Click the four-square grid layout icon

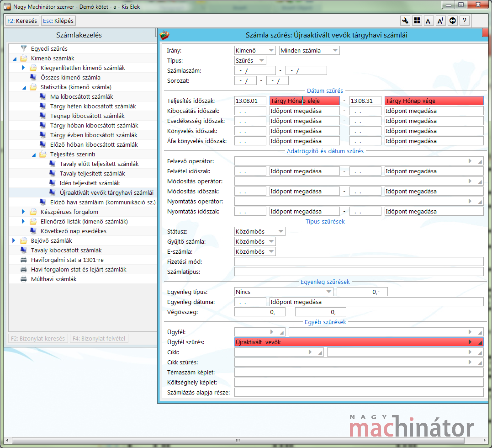pyautogui.click(x=417, y=21)
